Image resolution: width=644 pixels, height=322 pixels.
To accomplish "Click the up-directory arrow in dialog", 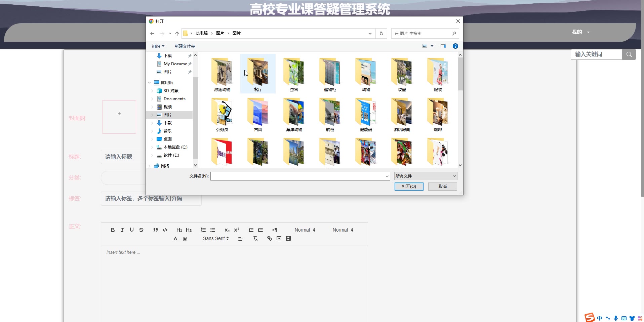I will click(x=177, y=34).
